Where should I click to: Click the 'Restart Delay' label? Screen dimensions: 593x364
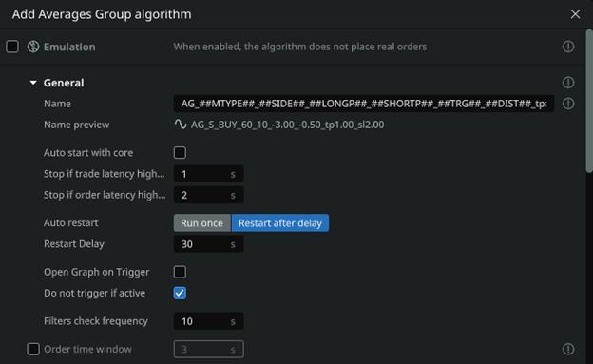(x=74, y=244)
